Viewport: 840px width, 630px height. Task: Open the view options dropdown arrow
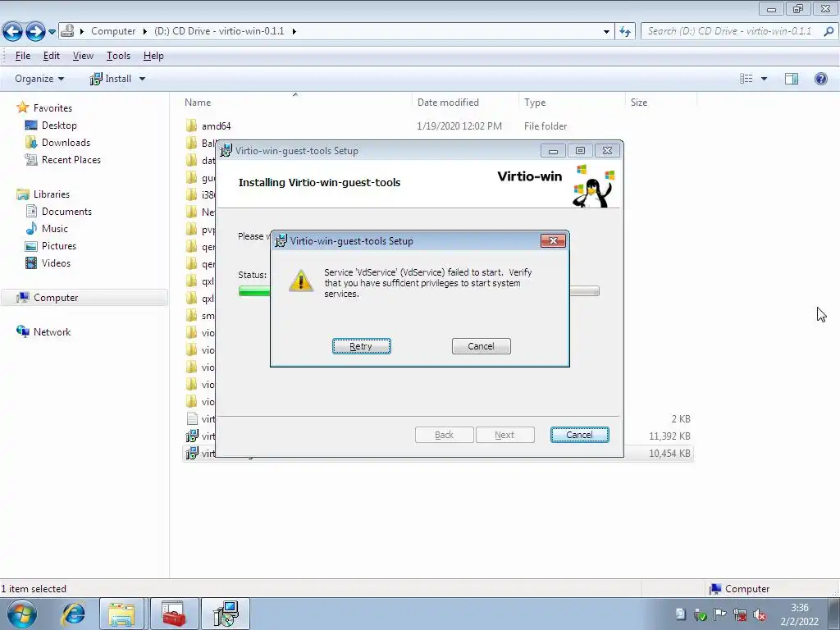(x=764, y=79)
